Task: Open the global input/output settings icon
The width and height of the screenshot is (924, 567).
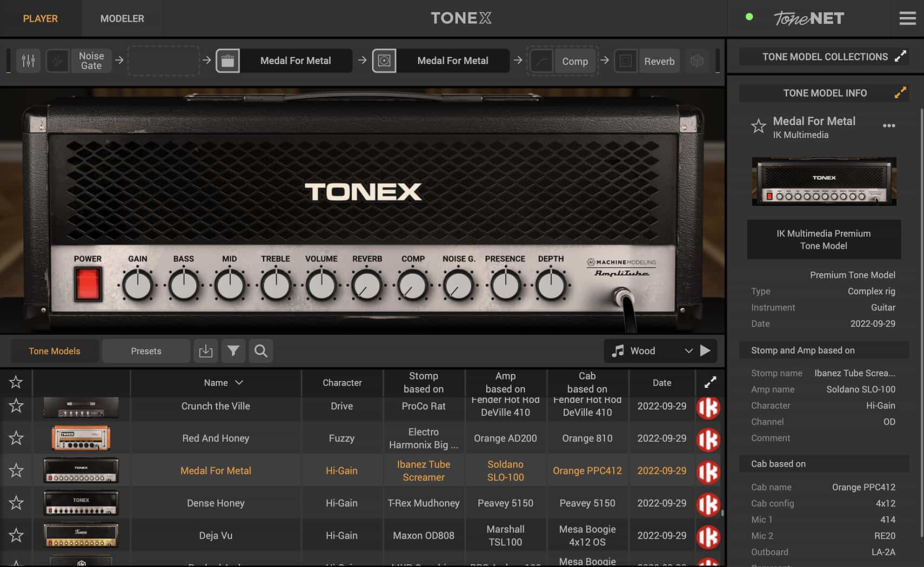Action: (x=28, y=60)
